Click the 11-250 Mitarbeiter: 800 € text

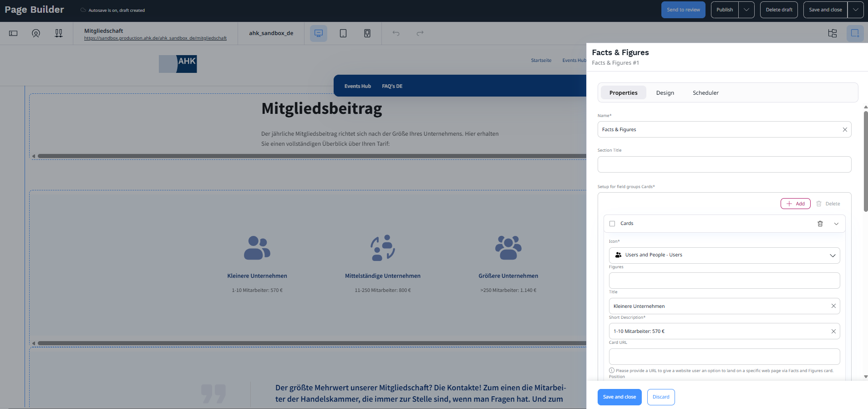pos(383,290)
